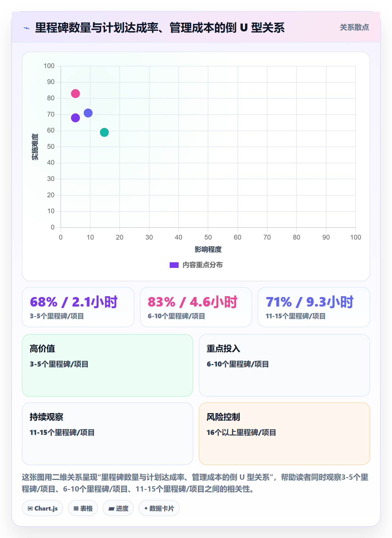
Task: Select the 68% / 2.1小时 stat card
Action: (x=78, y=307)
